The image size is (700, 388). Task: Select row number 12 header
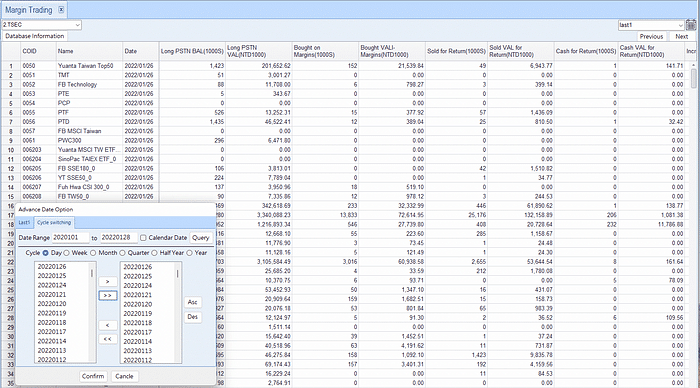[x=11, y=168]
